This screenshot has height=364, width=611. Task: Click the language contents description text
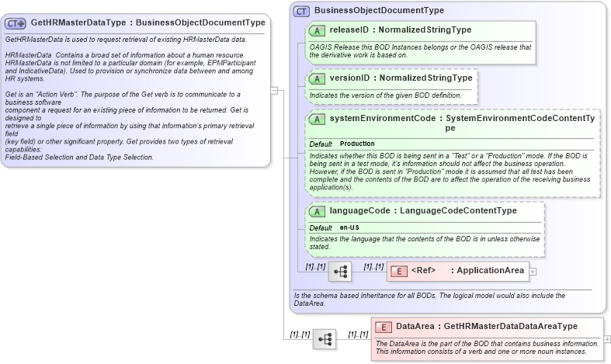point(425,243)
